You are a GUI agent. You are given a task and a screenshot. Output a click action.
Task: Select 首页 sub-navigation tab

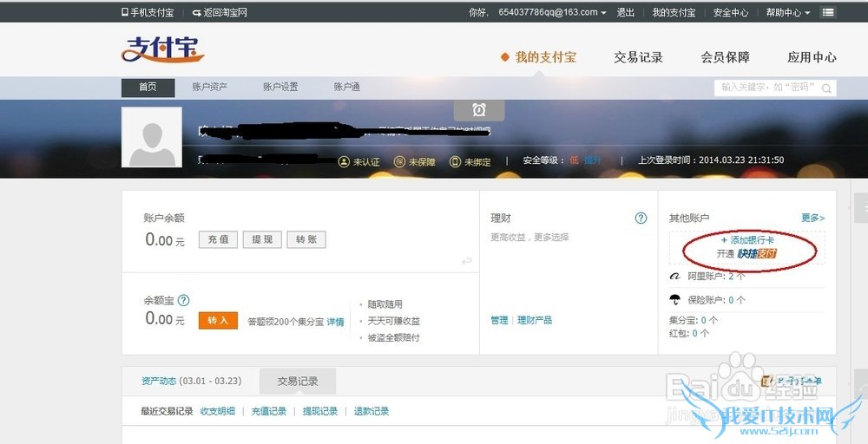pos(148,88)
